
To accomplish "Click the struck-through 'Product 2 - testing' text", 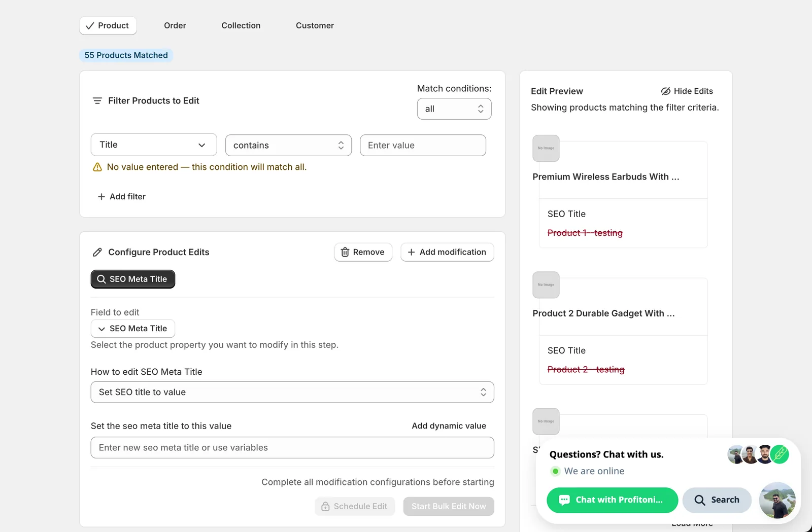I will click(x=586, y=370).
